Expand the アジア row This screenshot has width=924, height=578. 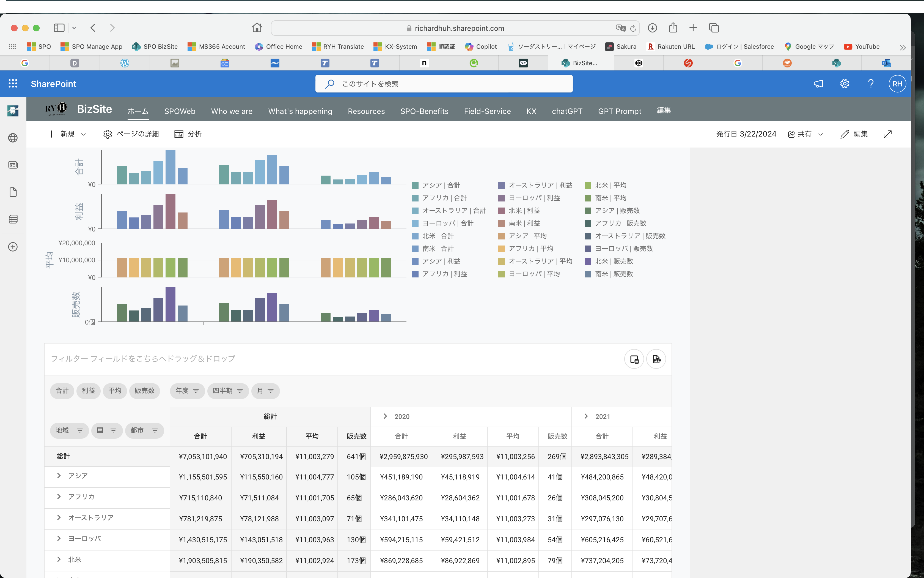click(59, 476)
